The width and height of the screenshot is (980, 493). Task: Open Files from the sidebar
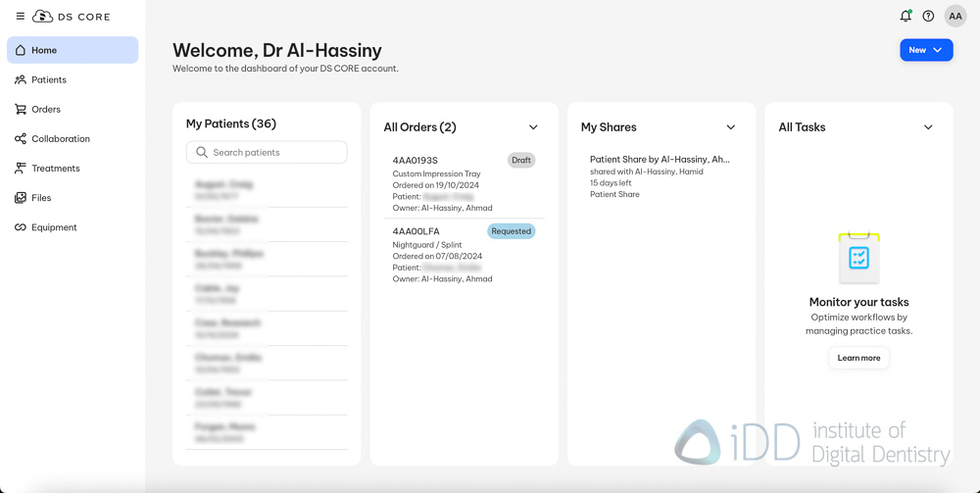pyautogui.click(x=41, y=198)
